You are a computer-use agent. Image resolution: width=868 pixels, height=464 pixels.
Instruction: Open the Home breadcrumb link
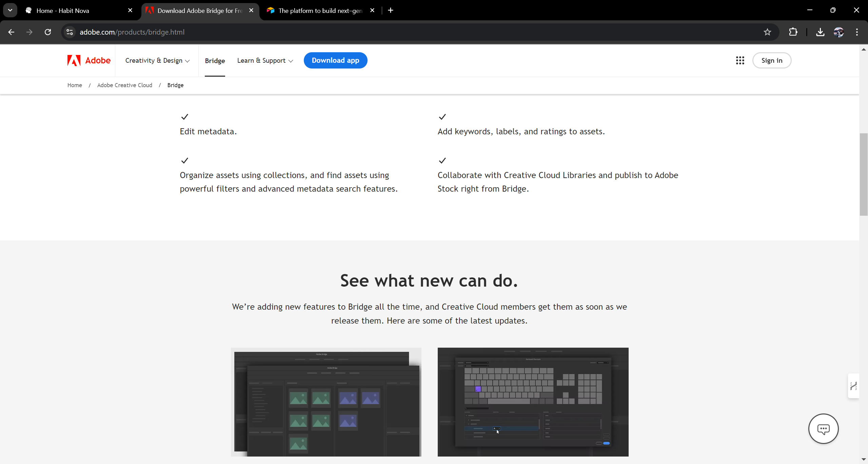[75, 85]
